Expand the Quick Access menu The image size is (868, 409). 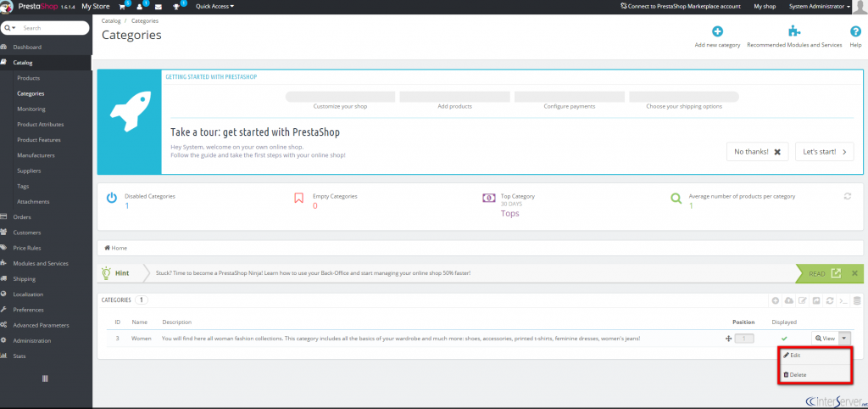click(214, 7)
